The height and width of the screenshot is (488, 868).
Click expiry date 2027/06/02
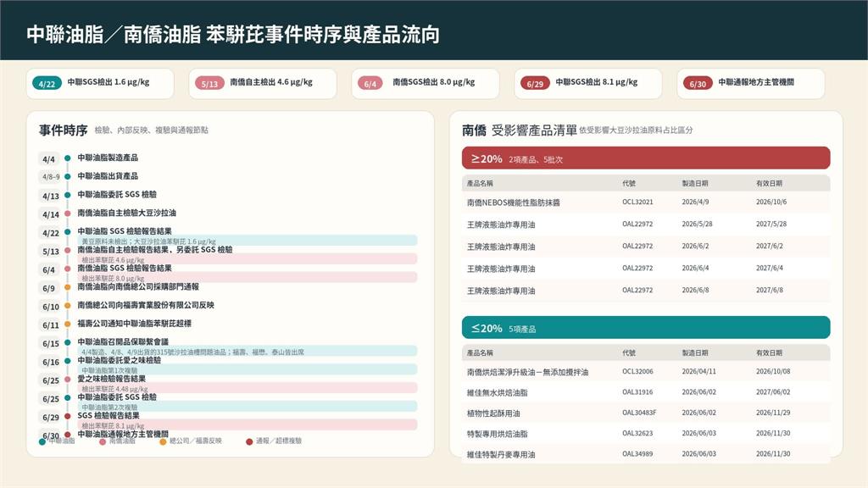click(773, 392)
